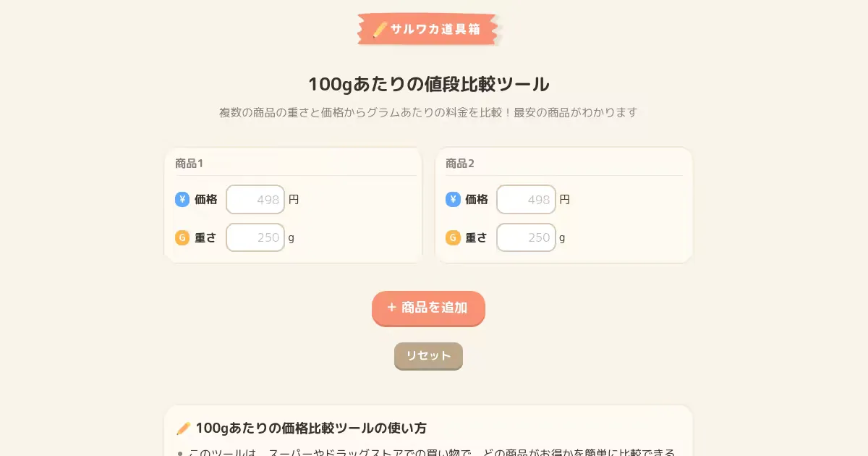The image size is (868, 456).
Task: Click the pencil icon in サルワカ道具箱 logo
Action: tap(380, 30)
